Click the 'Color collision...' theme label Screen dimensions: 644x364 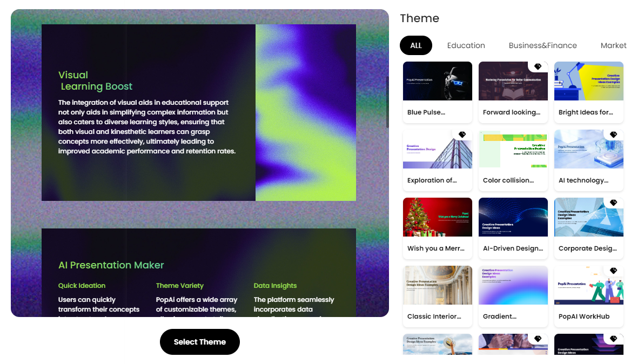[508, 180]
